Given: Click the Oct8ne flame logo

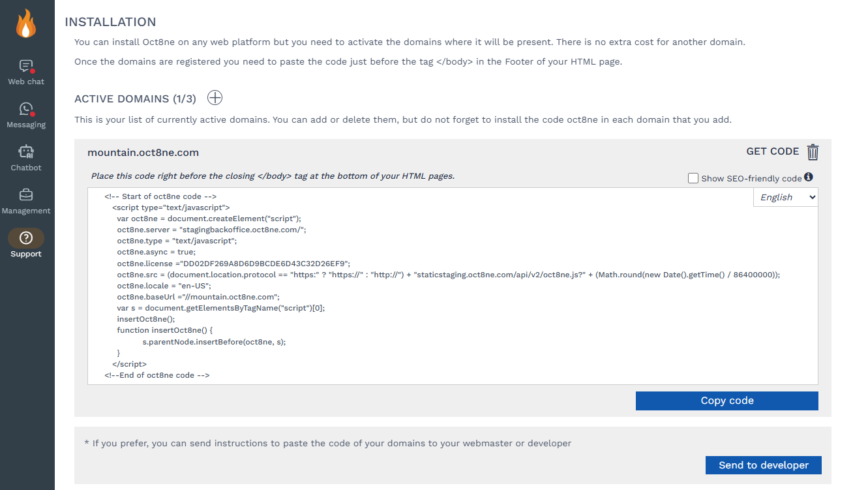Looking at the screenshot, I should coord(26,23).
